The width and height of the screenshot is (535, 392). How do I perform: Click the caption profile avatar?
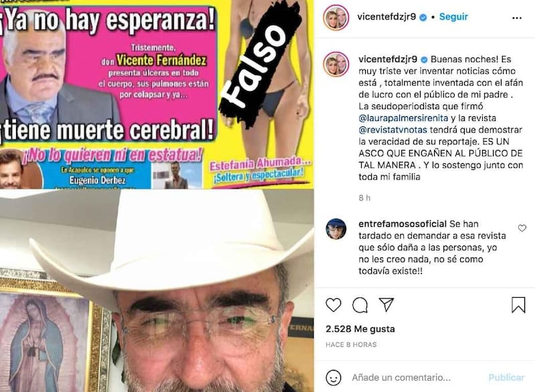336,64
